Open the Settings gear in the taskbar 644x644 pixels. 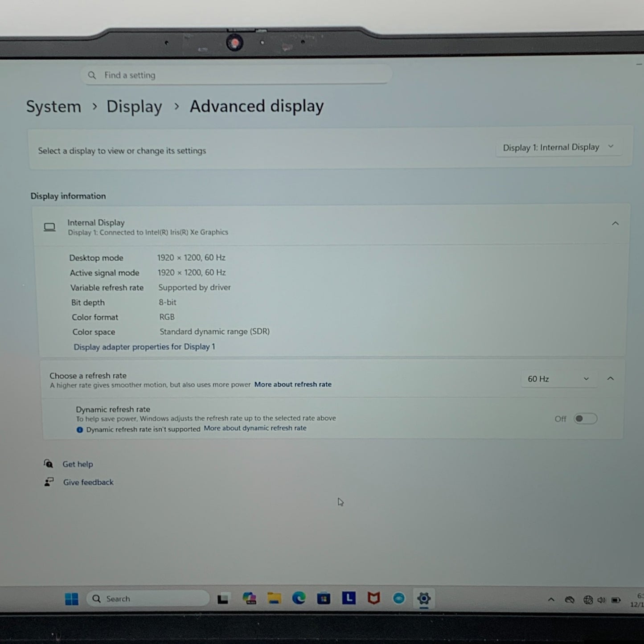pyautogui.click(x=423, y=599)
